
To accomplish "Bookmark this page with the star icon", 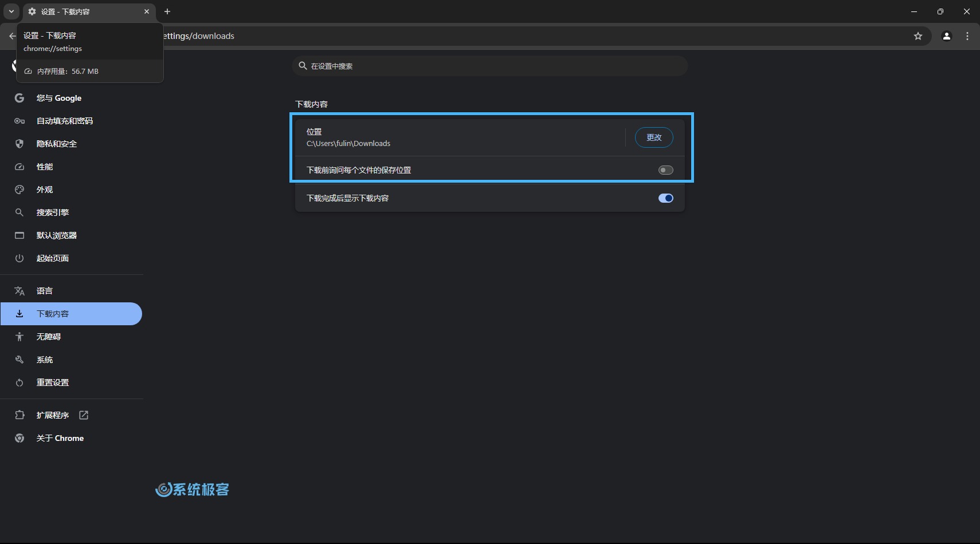I will click(918, 36).
